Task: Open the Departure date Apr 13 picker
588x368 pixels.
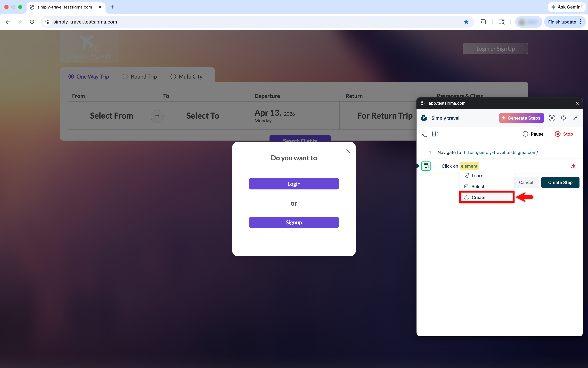Action: click(x=294, y=116)
